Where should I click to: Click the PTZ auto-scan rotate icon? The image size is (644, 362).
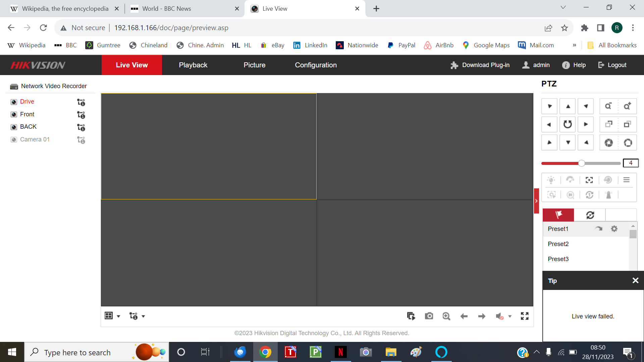click(x=568, y=124)
